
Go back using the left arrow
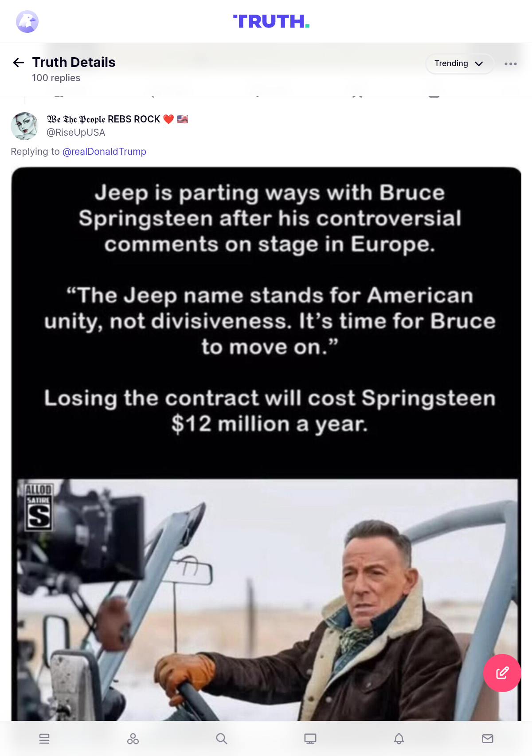tap(19, 63)
